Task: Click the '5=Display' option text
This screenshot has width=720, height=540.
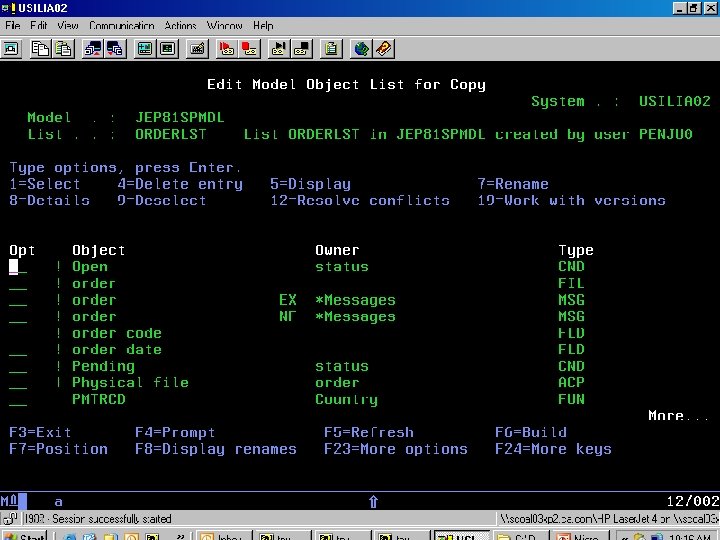Action: point(310,184)
